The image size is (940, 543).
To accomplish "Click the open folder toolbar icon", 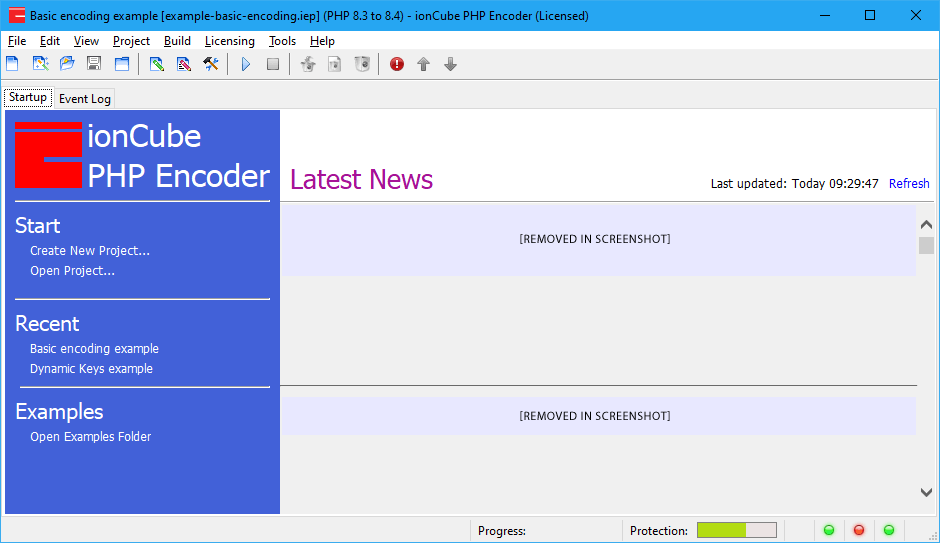I will coord(67,64).
